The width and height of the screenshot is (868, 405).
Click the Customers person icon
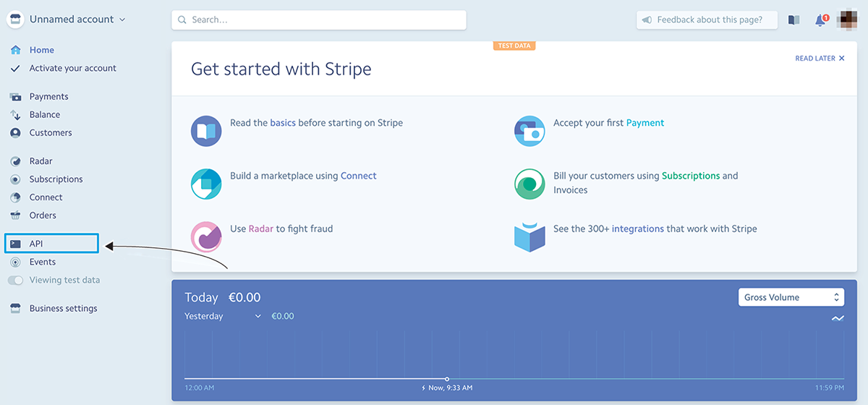point(15,133)
